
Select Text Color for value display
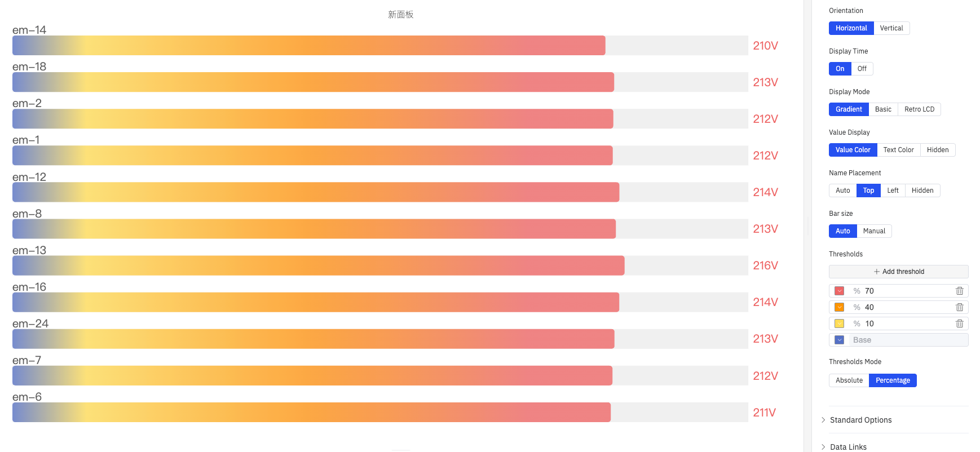[898, 150]
